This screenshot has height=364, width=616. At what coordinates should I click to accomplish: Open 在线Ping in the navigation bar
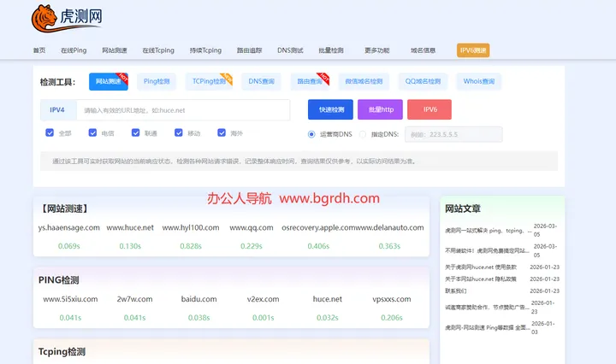[x=74, y=50]
